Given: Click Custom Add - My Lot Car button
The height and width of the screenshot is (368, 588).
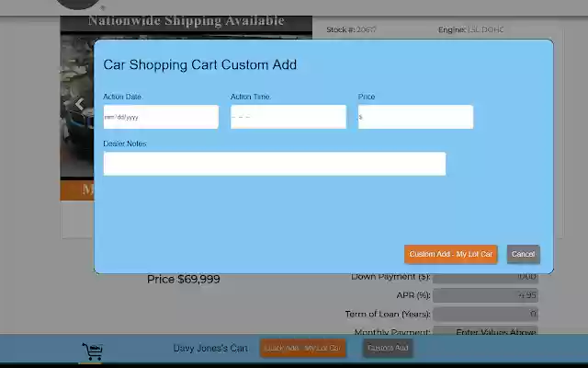Looking at the screenshot, I should [x=451, y=254].
